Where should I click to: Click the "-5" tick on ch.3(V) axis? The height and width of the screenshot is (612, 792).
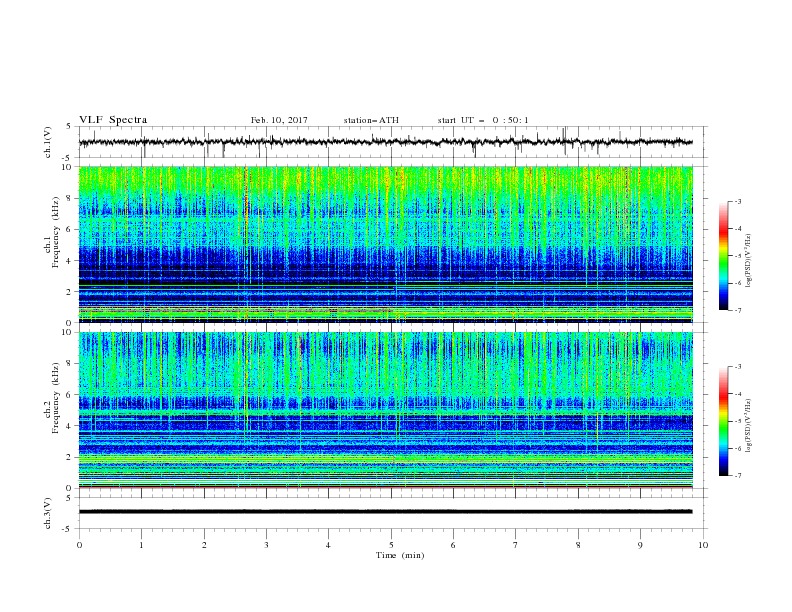pos(67,529)
